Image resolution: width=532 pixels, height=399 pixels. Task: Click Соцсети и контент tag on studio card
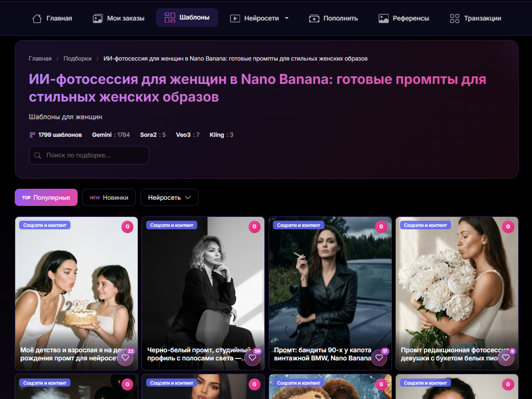[x=171, y=225]
